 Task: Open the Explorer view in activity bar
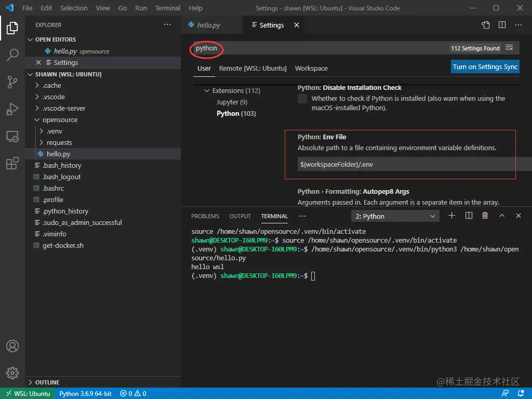click(12, 28)
